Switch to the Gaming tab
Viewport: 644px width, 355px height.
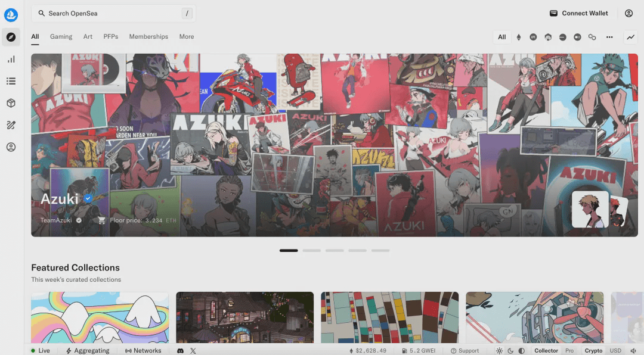point(61,36)
